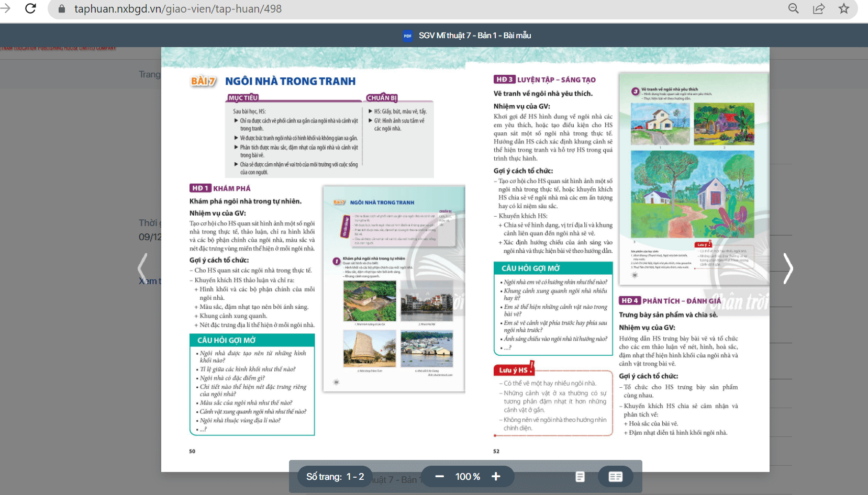
Task: Click the PDF icon beside the document title
Action: point(408,36)
